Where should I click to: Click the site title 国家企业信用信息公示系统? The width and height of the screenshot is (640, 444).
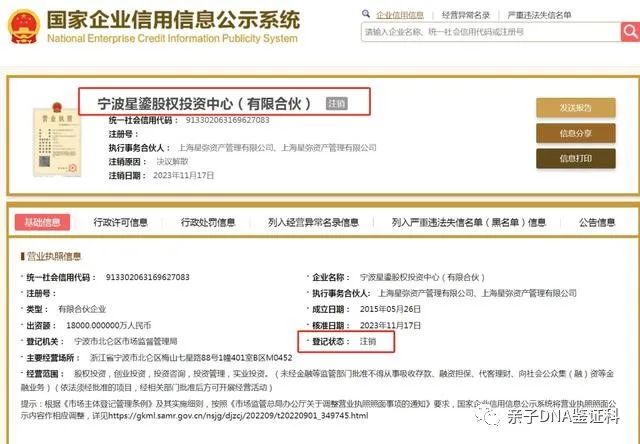click(173, 20)
